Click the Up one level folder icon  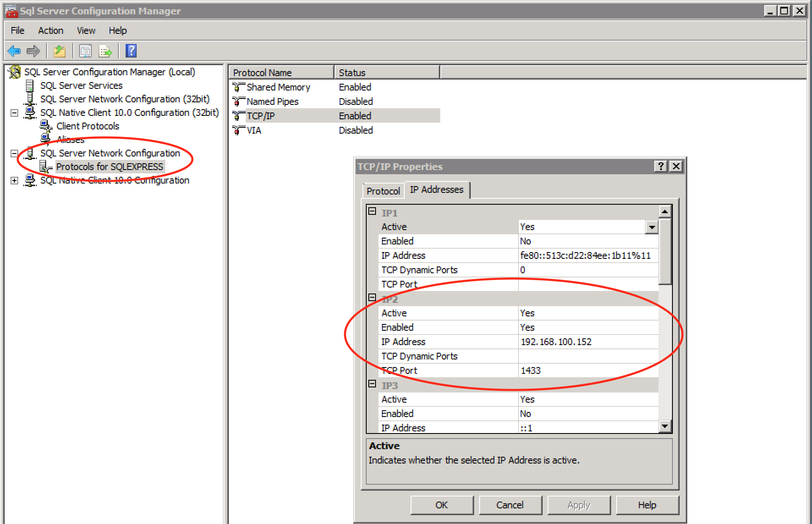tap(60, 51)
